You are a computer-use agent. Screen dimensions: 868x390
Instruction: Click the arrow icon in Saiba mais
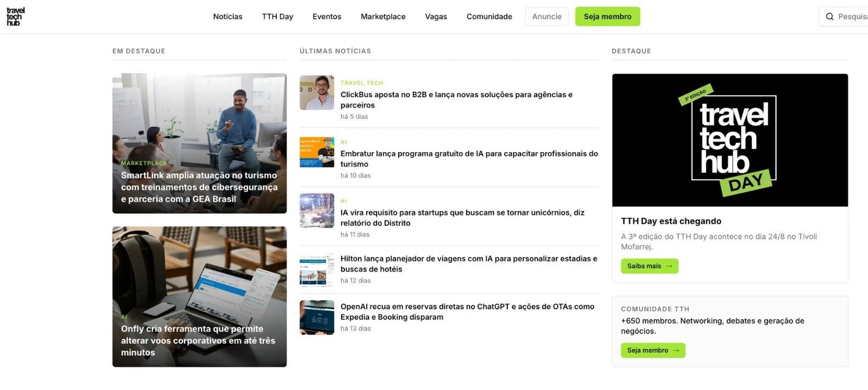point(669,266)
